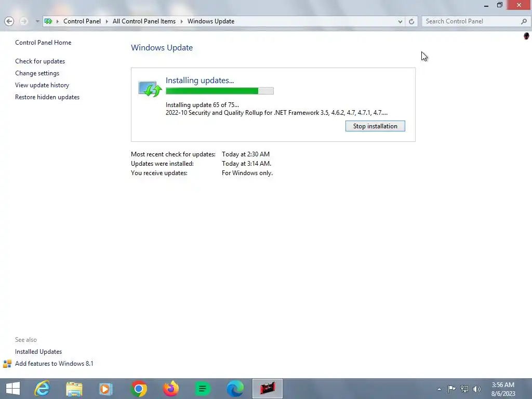Minimize the Windows Update window
This screenshot has width=532, height=399.
coord(486,5)
